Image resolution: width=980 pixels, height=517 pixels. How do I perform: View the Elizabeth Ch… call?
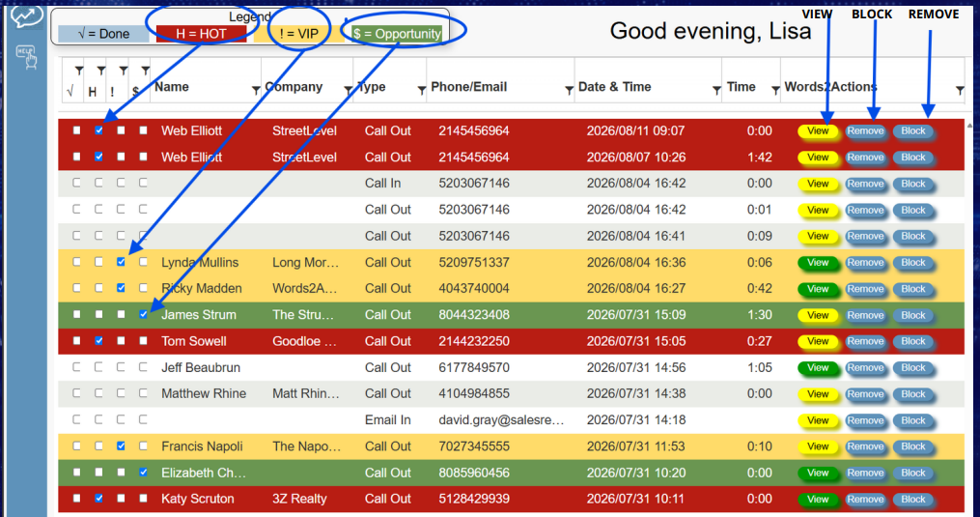[x=818, y=473]
